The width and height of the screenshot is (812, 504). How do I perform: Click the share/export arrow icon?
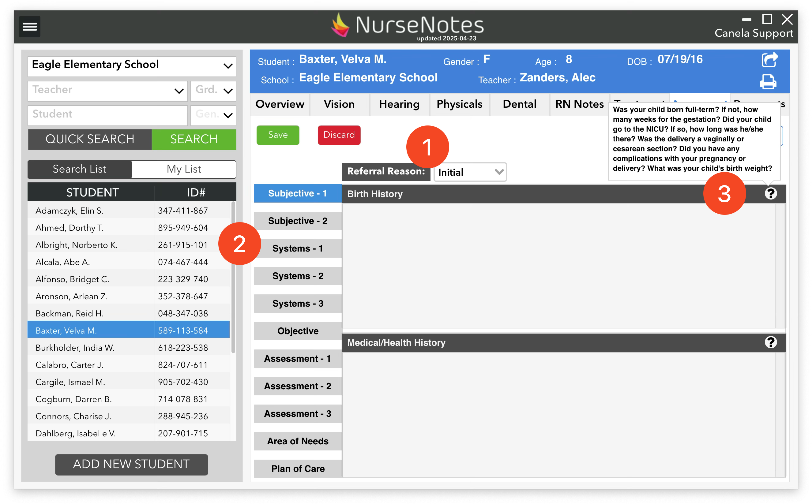point(769,60)
